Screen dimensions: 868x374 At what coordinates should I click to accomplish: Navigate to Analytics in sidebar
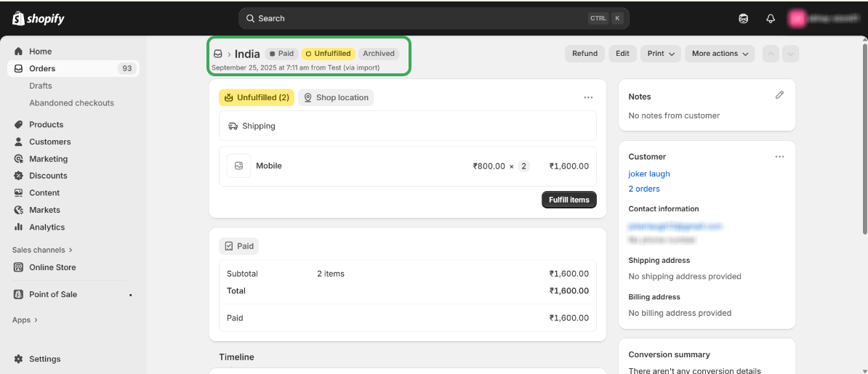[47, 227]
